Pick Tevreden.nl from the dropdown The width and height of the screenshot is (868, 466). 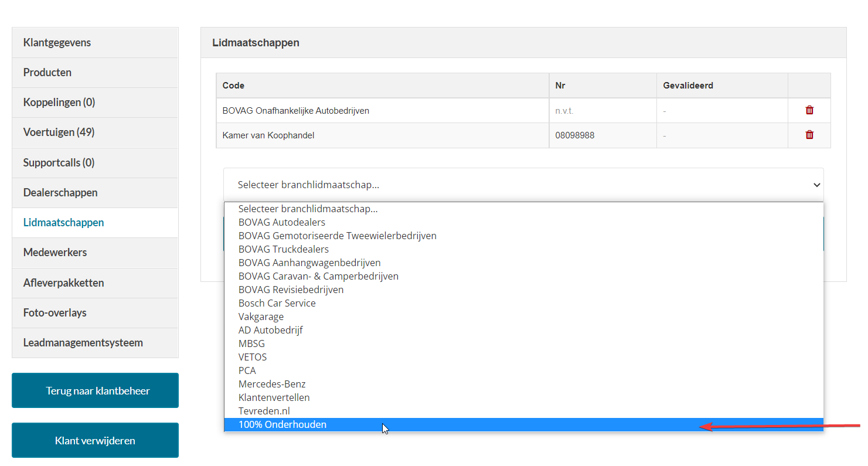[x=264, y=411]
